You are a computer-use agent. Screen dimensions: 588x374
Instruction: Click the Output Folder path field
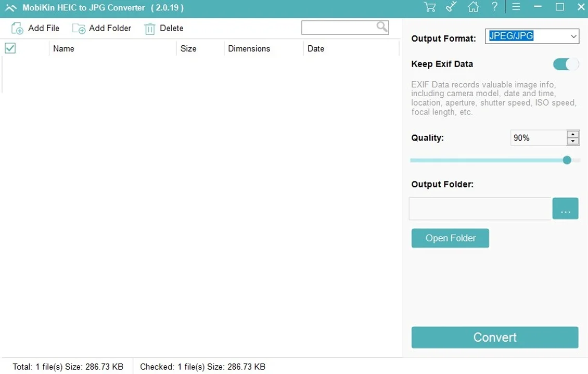pos(480,209)
